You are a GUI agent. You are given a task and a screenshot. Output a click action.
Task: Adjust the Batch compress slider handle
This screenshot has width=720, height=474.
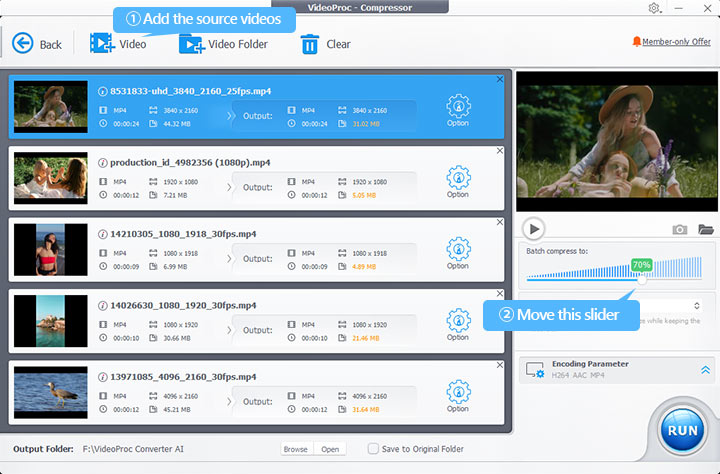click(642, 279)
